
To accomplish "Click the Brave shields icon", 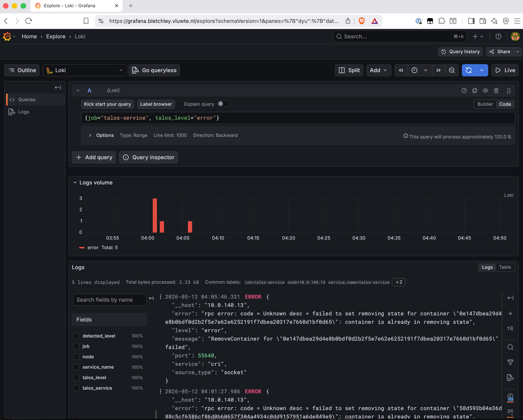I will [362, 21].
